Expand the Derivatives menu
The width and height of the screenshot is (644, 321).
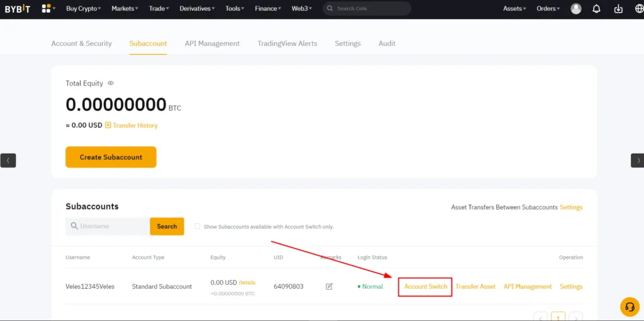(197, 9)
